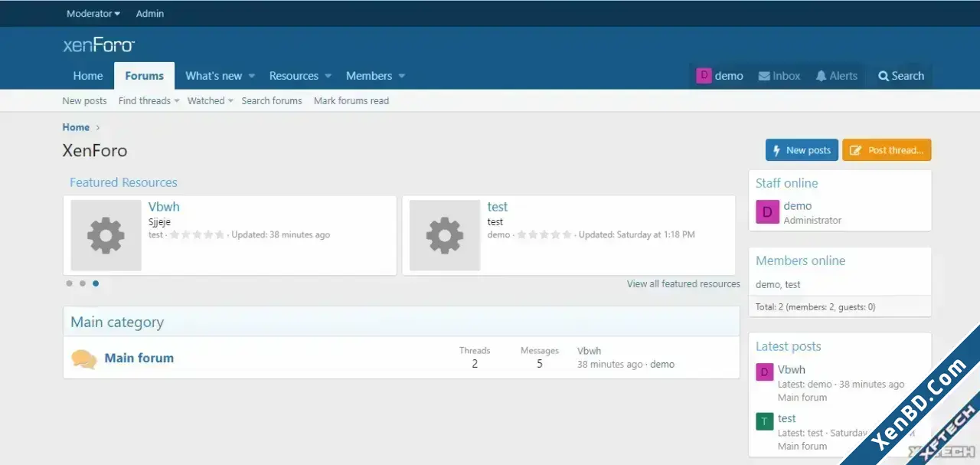Open the Resources tab
Image resolution: width=980 pixels, height=465 pixels.
[294, 76]
